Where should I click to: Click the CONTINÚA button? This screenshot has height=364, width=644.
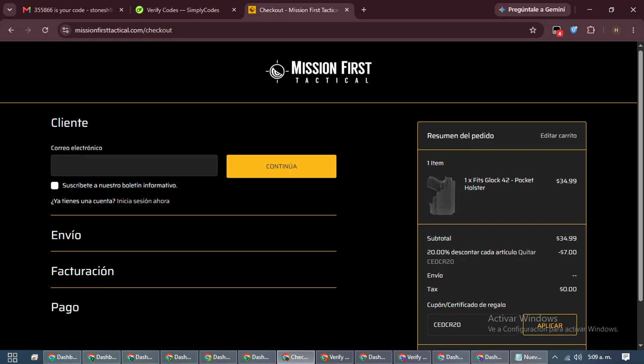click(281, 166)
